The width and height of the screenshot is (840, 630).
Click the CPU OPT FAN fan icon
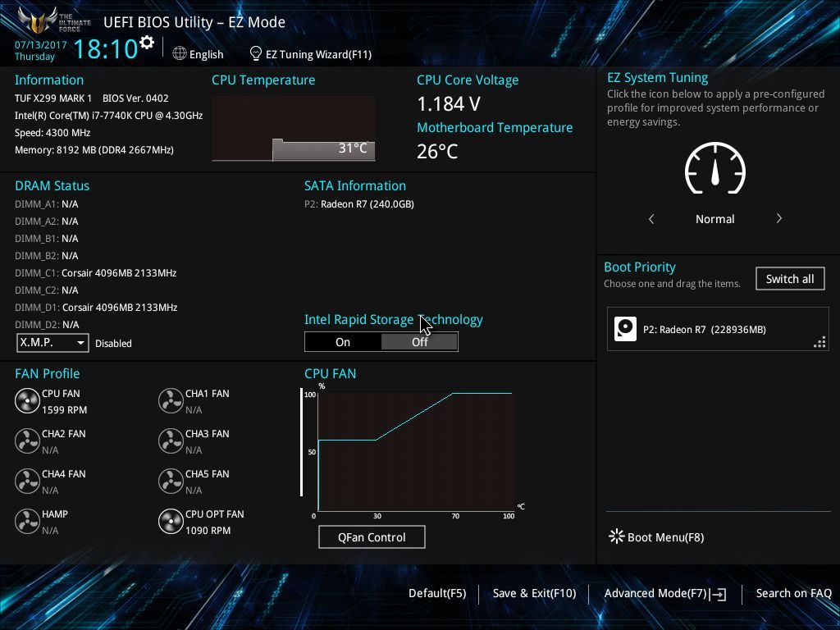pos(171,521)
